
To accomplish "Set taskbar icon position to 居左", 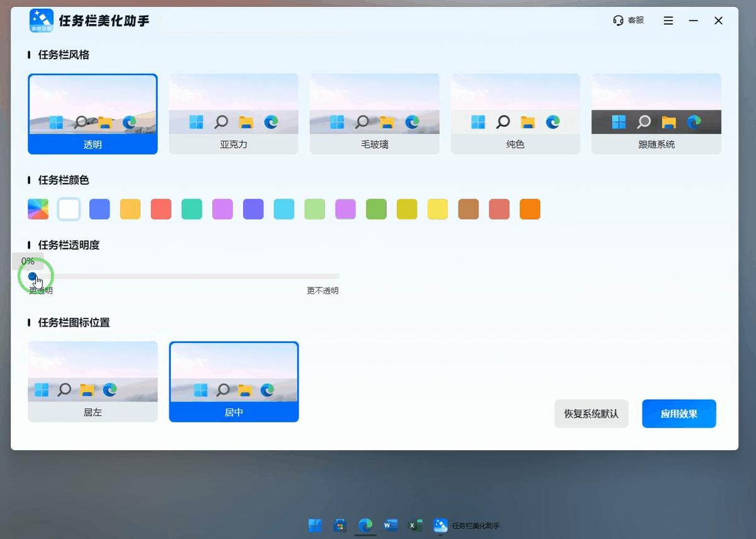I will click(x=93, y=381).
